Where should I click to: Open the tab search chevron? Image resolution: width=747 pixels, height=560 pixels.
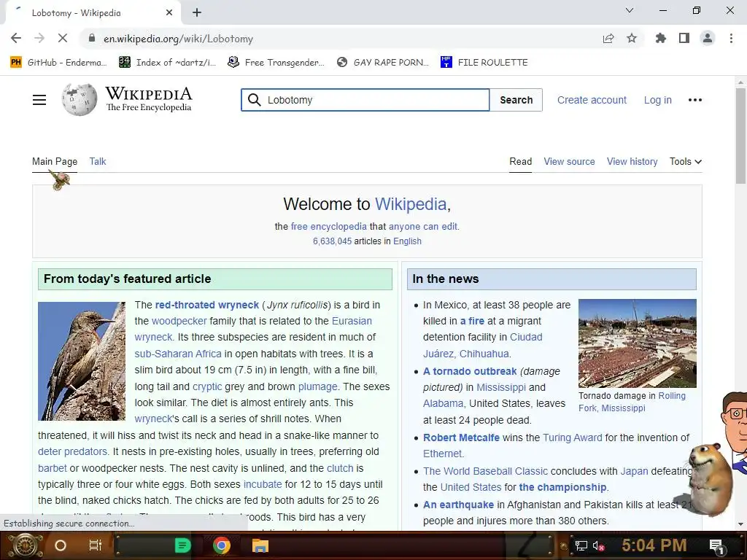tap(630, 10)
